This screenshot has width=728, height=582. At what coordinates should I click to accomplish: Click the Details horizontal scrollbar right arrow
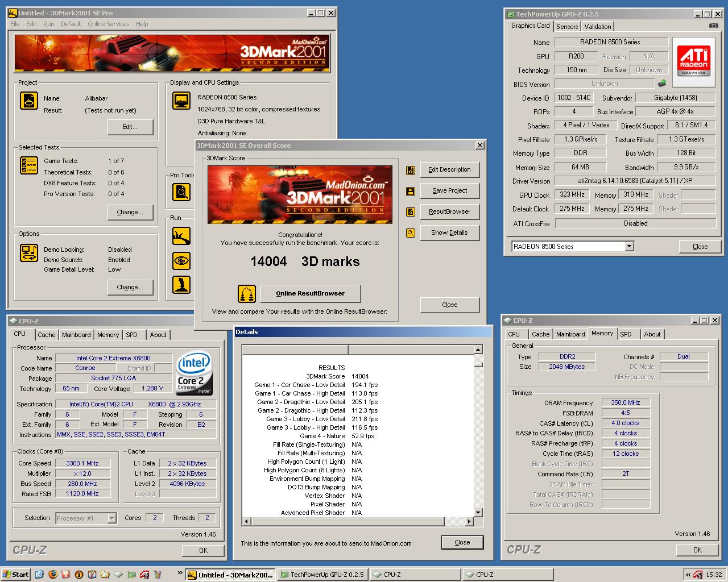click(x=469, y=521)
